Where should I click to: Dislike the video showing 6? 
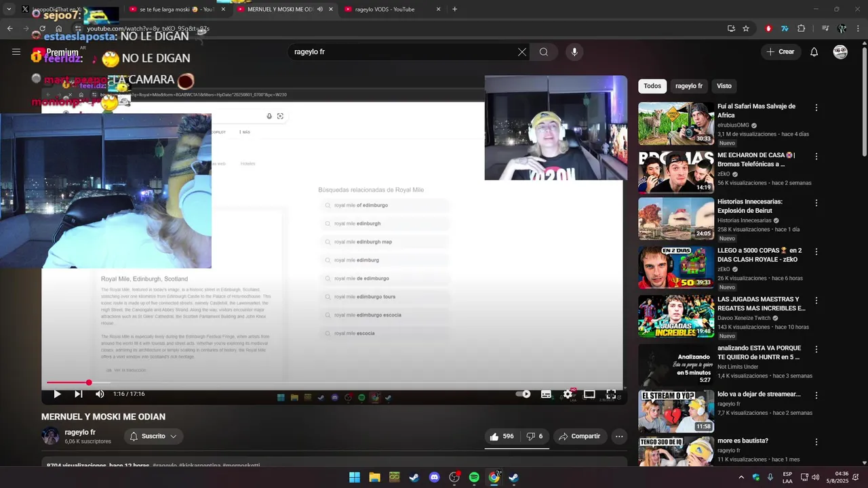pos(535,436)
